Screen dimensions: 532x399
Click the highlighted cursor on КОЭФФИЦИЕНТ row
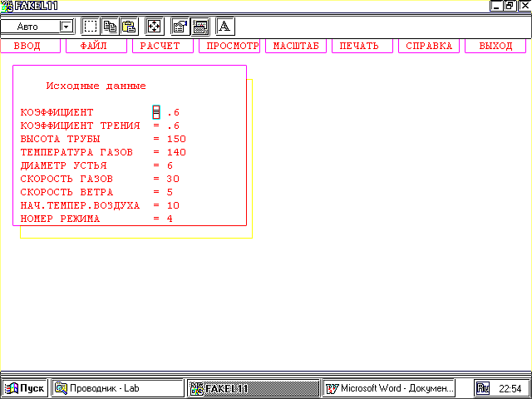tap(156, 112)
